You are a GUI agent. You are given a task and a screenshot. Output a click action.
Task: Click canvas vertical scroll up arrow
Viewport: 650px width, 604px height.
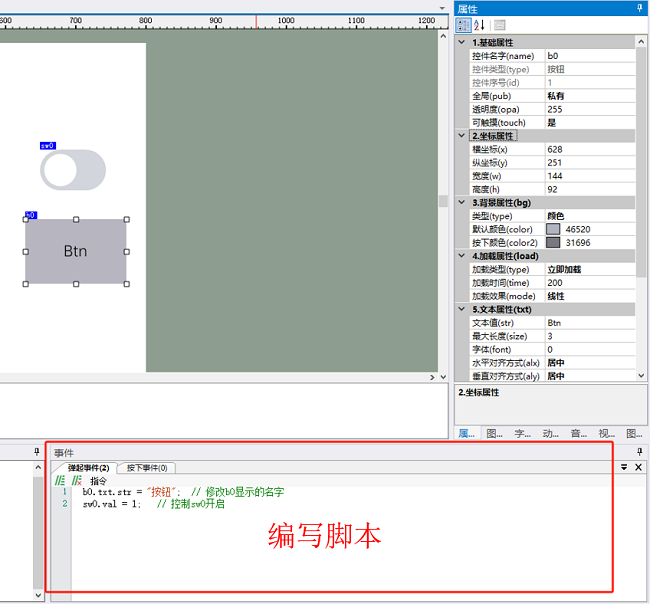tap(443, 36)
